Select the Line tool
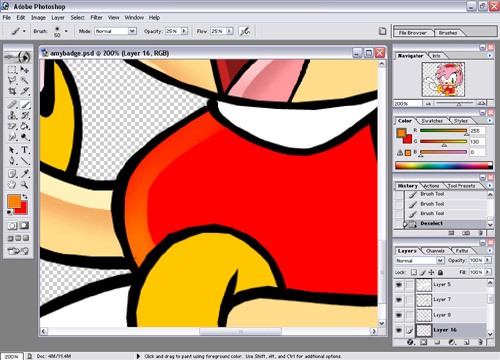The width and height of the screenshot is (500, 360). coord(25,161)
